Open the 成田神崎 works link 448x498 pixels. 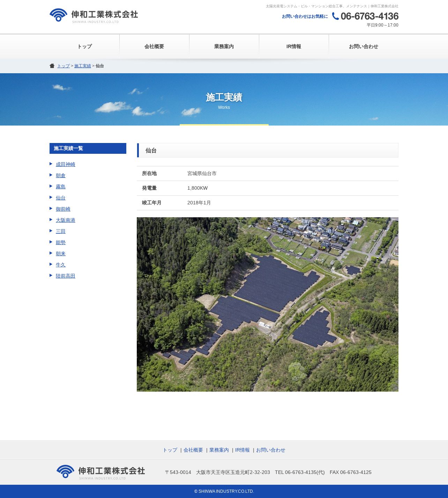[66, 164]
